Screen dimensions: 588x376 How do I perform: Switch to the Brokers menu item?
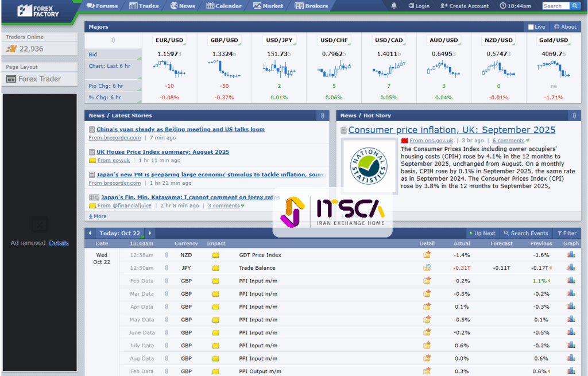312,6
